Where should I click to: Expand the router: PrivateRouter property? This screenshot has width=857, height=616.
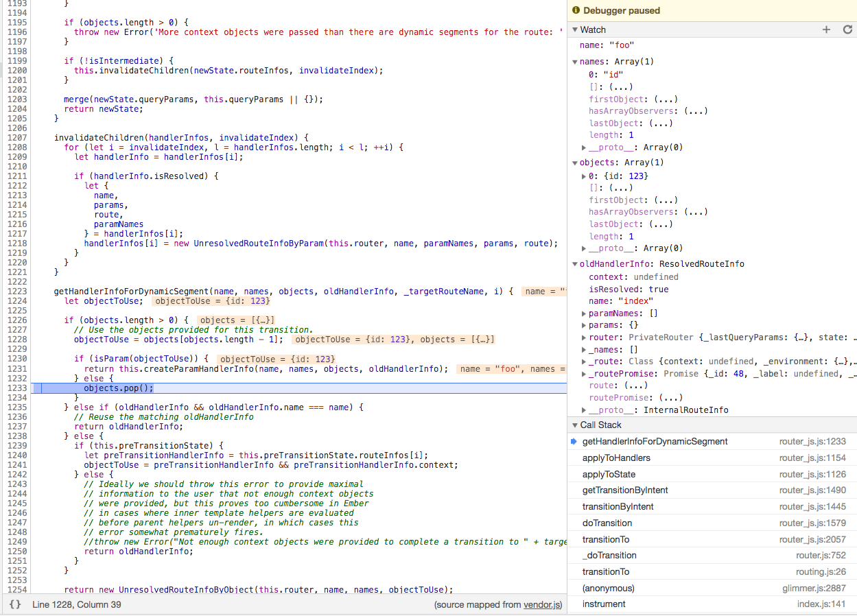[x=584, y=337]
